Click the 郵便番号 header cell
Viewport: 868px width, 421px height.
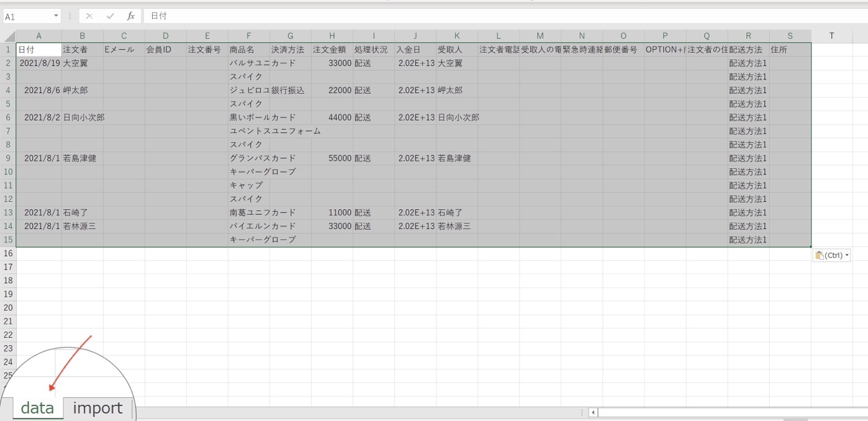623,50
